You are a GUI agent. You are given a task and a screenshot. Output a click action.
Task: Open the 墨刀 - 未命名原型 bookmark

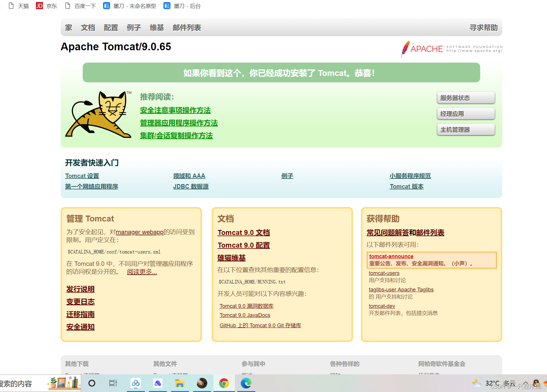click(130, 6)
